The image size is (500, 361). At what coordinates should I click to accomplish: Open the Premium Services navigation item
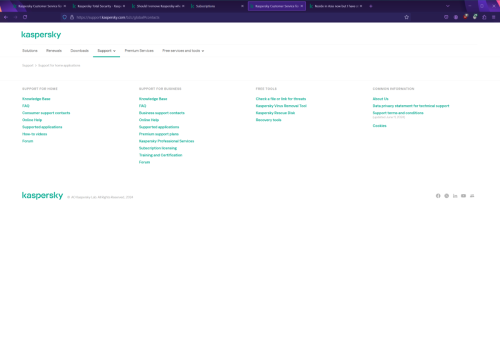pyautogui.click(x=139, y=51)
